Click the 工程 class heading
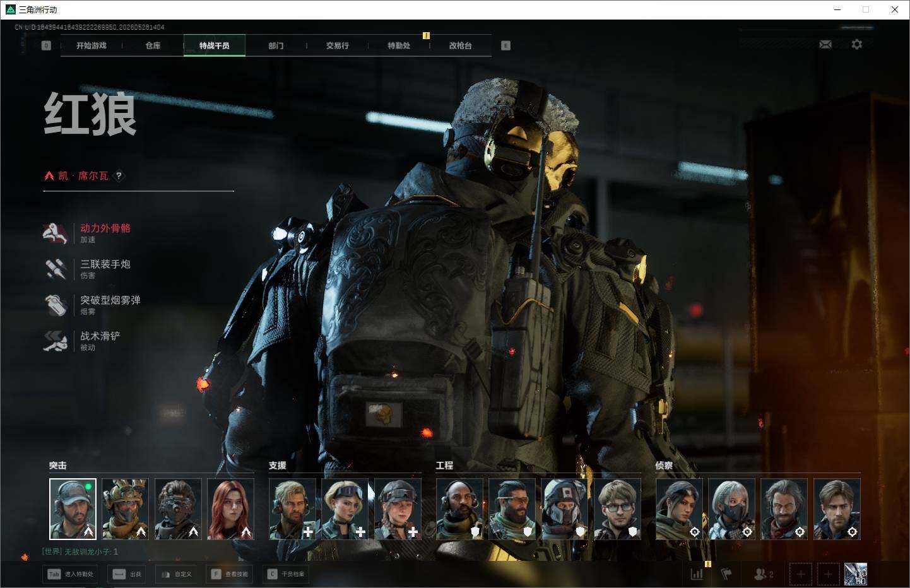This screenshot has width=910, height=588. [x=444, y=466]
